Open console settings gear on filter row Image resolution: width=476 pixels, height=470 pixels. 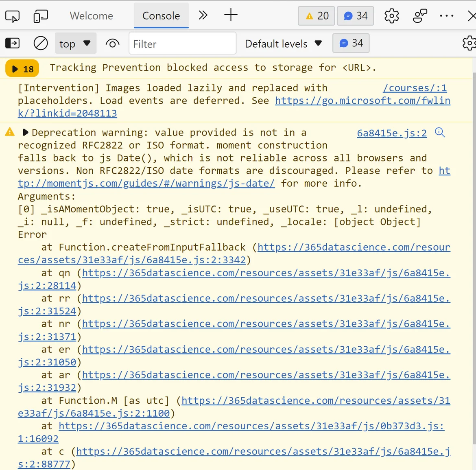pyautogui.click(x=469, y=43)
